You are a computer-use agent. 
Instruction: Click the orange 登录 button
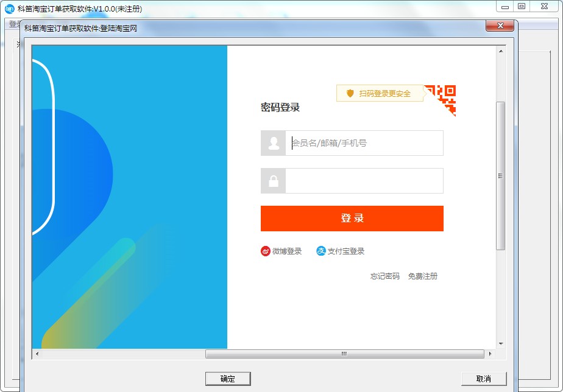(352, 219)
